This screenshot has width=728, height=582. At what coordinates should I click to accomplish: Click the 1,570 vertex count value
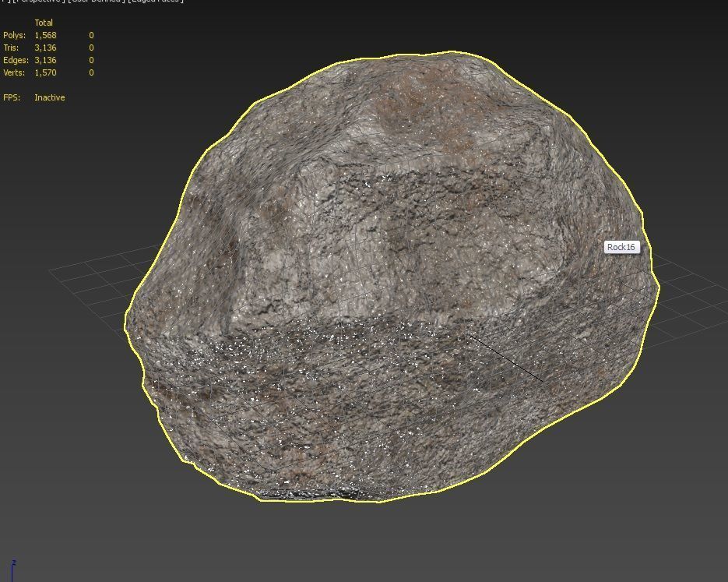(x=45, y=73)
